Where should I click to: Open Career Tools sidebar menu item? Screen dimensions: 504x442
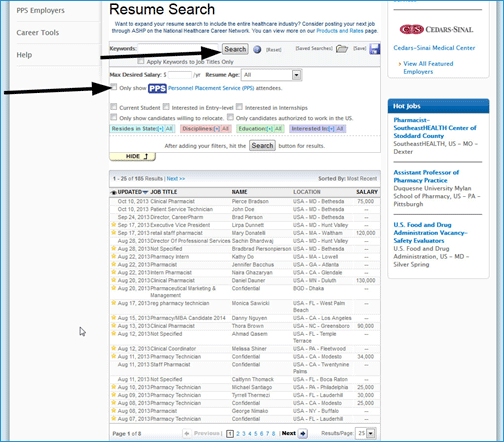38,33
